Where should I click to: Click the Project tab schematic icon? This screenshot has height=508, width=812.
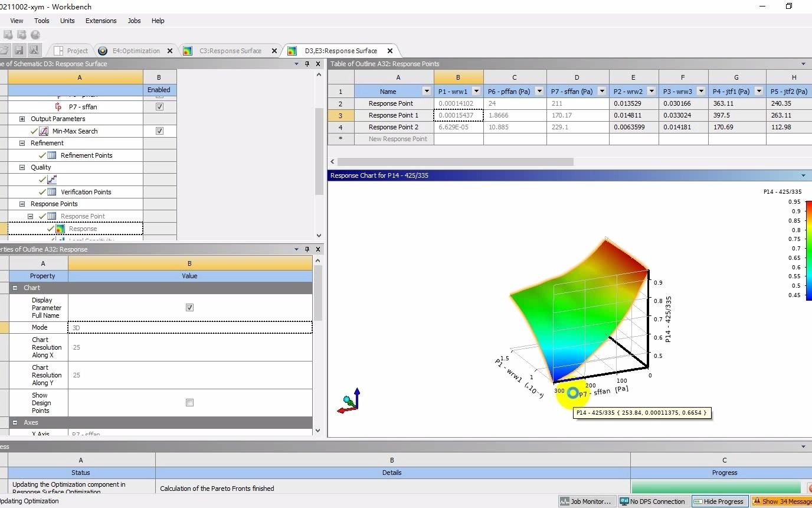(x=58, y=51)
